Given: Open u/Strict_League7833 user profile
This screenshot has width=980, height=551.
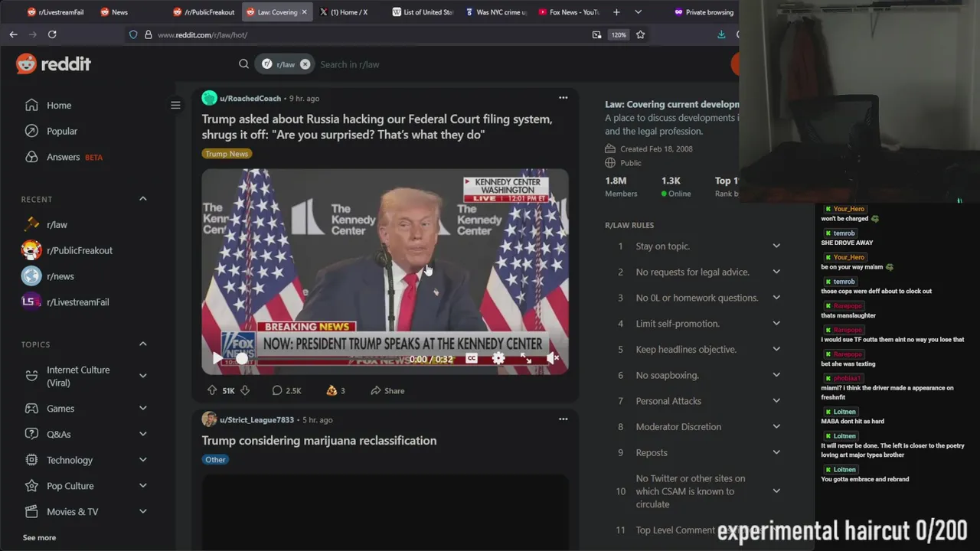Looking at the screenshot, I should [256, 420].
